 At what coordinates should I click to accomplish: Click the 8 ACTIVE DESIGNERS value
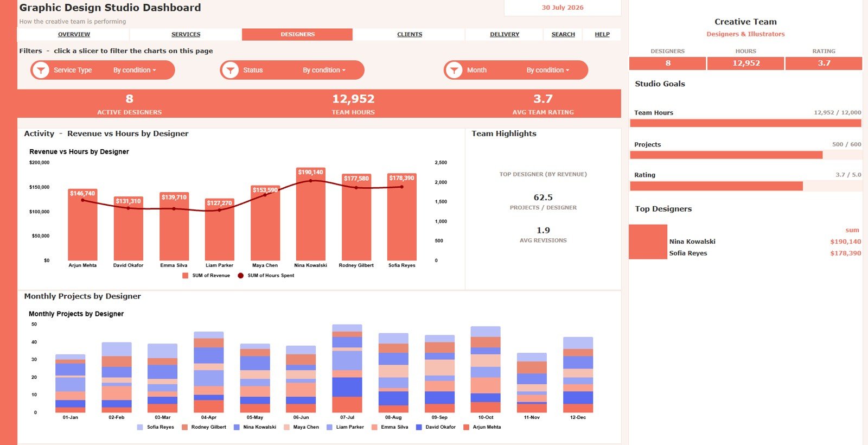(x=129, y=99)
